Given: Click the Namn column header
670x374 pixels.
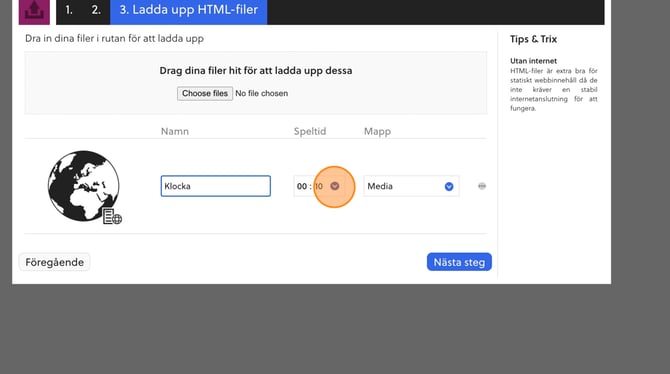Looking at the screenshot, I should click(x=175, y=131).
